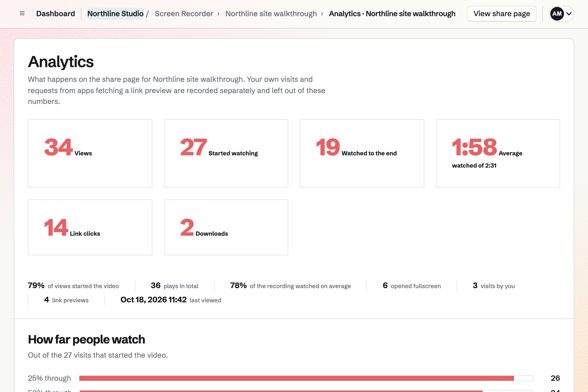Click the Oct 18, 2026 11:42 last viewed
The image size is (588, 392).
(x=171, y=300)
